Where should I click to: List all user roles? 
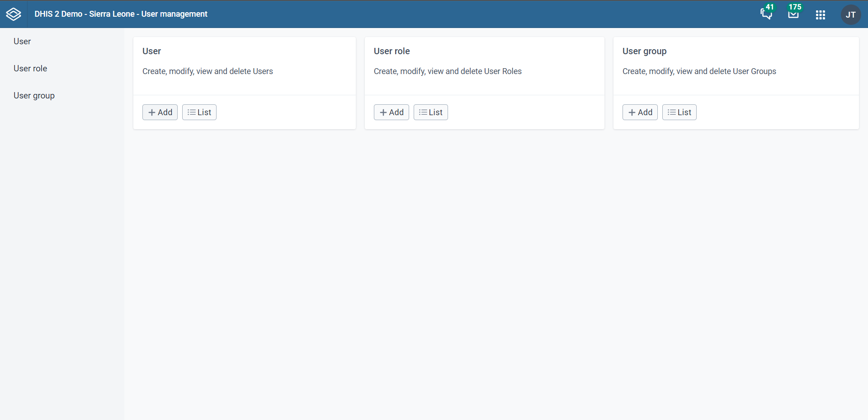[430, 112]
